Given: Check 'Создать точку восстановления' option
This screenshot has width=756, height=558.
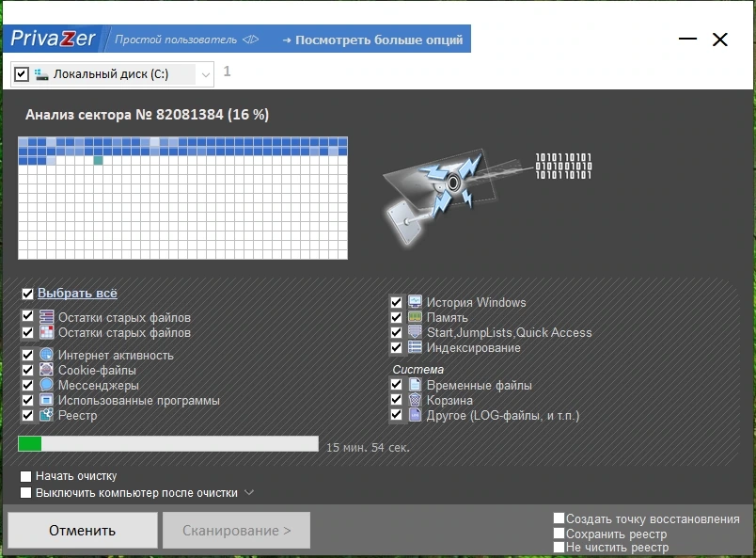Looking at the screenshot, I should [559, 518].
